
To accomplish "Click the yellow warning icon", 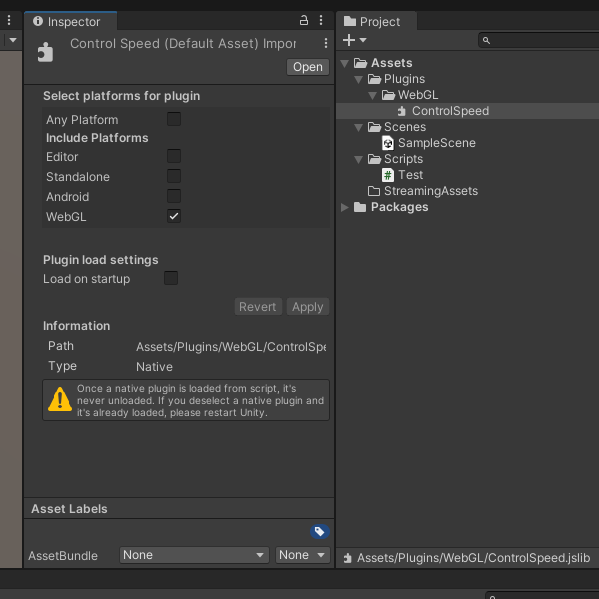I will click(60, 400).
